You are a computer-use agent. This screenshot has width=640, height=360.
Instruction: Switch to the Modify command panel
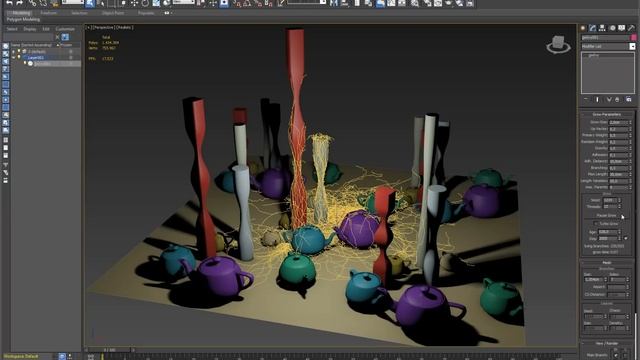pyautogui.click(x=592, y=28)
